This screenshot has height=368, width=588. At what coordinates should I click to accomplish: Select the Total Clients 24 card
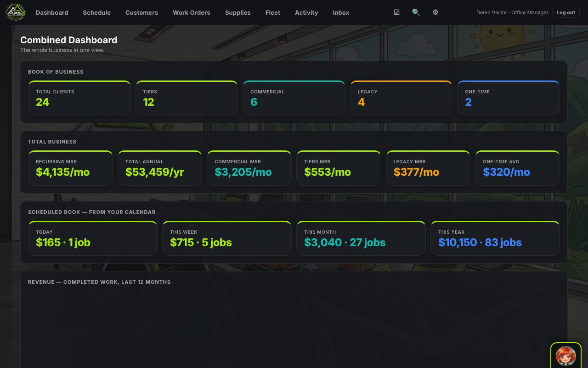click(x=79, y=98)
